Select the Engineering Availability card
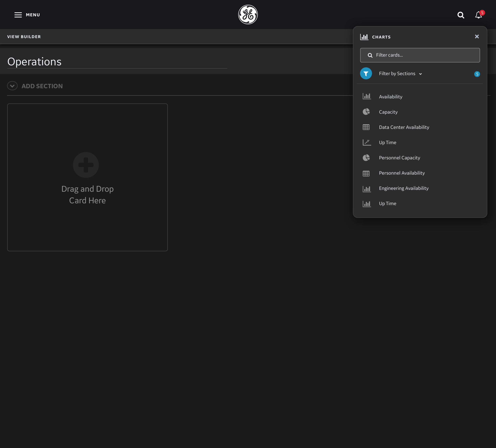This screenshot has width=496, height=448. pyautogui.click(x=404, y=188)
